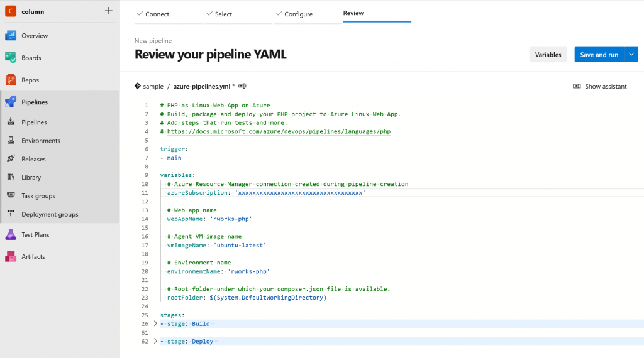Click the column project name
This screenshot has height=358, width=644.
click(33, 11)
